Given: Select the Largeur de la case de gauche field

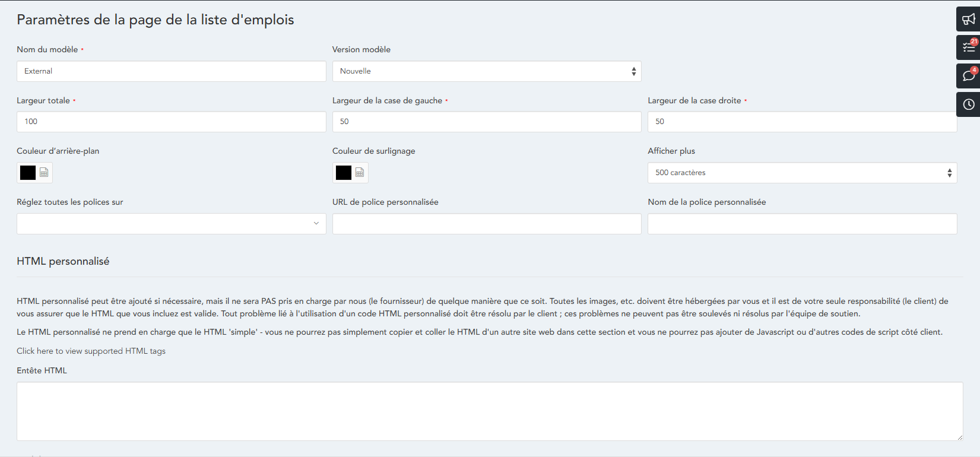Looking at the screenshot, I should pos(486,122).
